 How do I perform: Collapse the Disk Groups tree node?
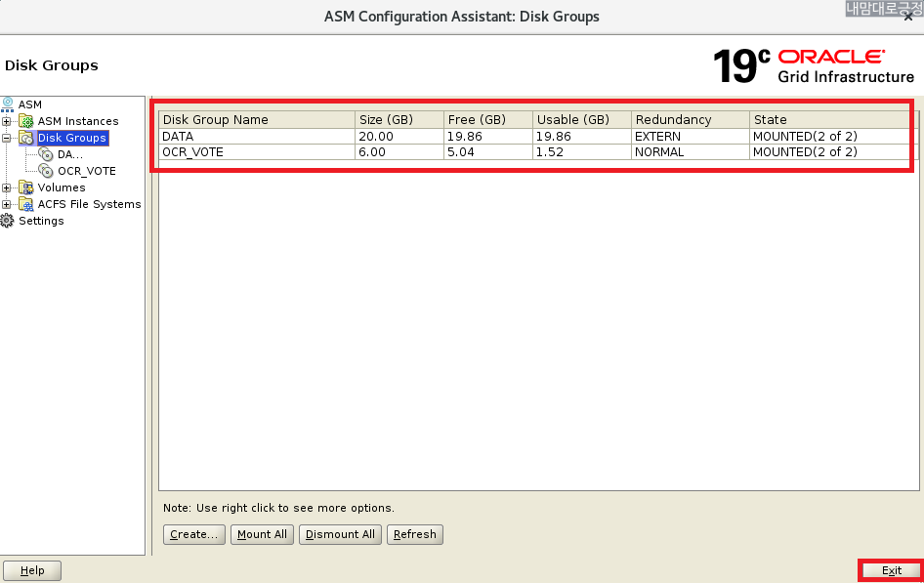(x=7, y=138)
